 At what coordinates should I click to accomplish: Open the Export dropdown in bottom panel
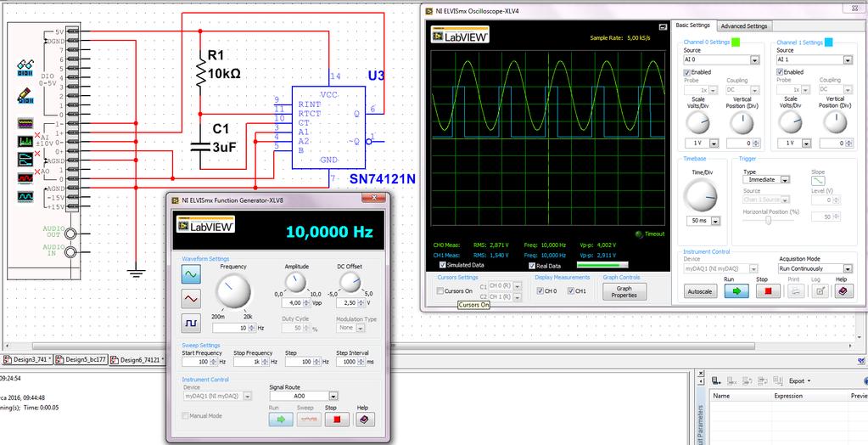pyautogui.click(x=799, y=380)
